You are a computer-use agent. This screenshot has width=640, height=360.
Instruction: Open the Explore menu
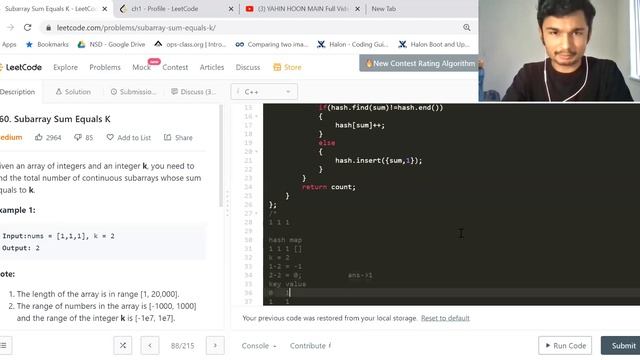point(65,67)
